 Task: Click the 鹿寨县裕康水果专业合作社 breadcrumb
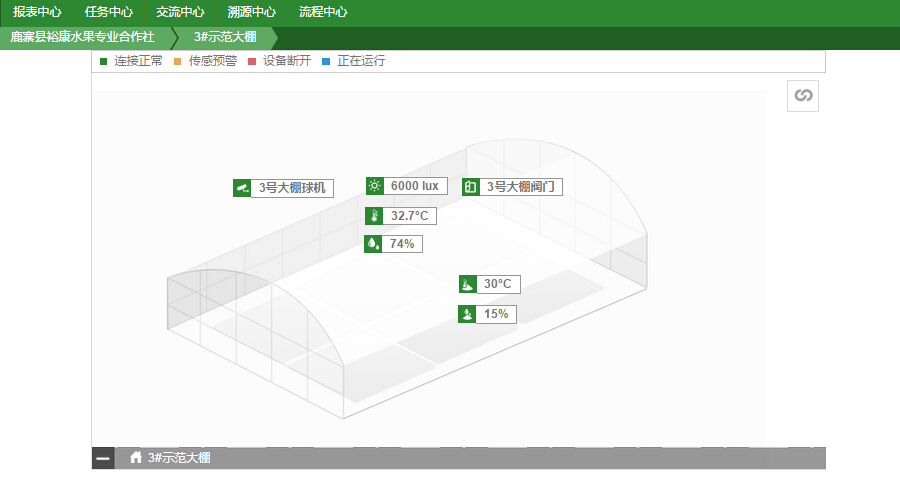pos(83,38)
